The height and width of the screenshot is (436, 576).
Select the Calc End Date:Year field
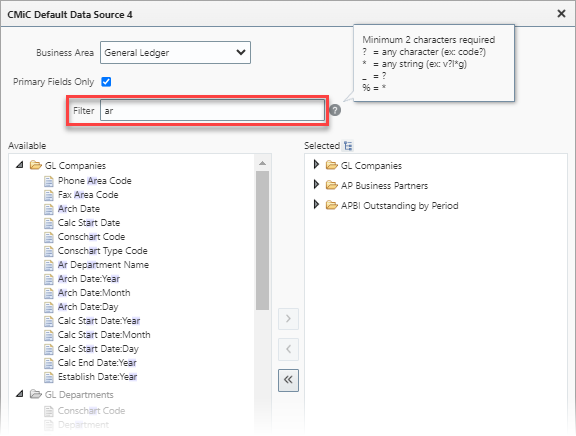tap(97, 363)
